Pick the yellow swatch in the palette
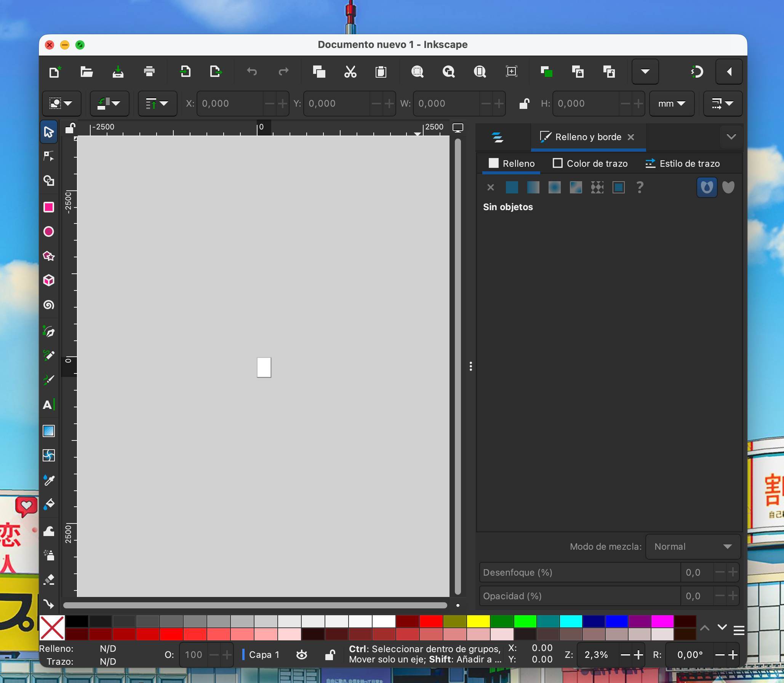Viewport: 784px width, 683px height. (478, 621)
